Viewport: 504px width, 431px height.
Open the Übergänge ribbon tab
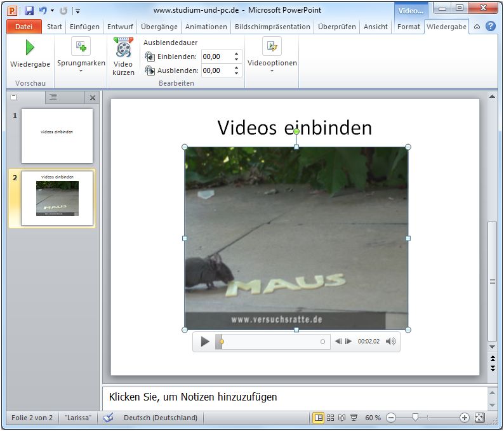pyautogui.click(x=159, y=27)
